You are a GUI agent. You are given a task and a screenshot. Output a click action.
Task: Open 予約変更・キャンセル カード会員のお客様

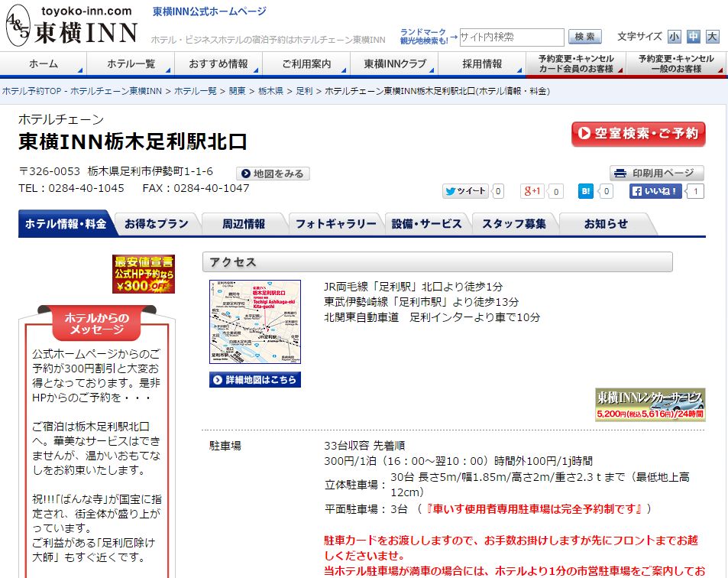pyautogui.click(x=576, y=63)
